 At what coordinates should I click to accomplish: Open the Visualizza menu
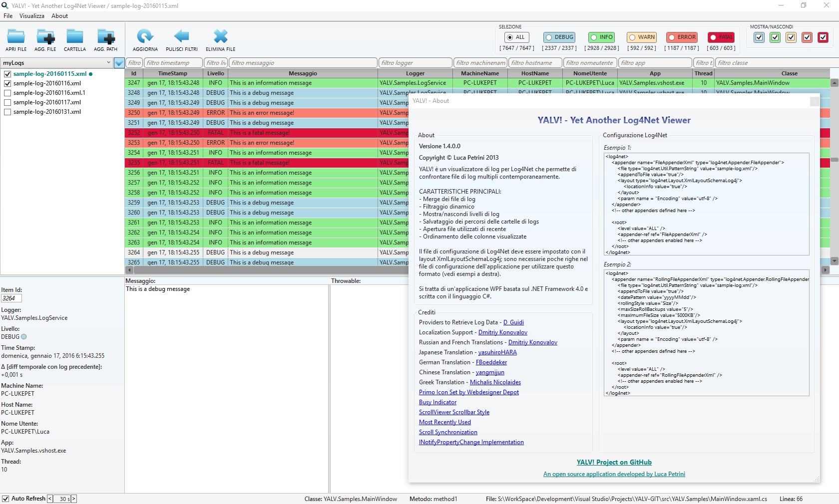coord(32,16)
